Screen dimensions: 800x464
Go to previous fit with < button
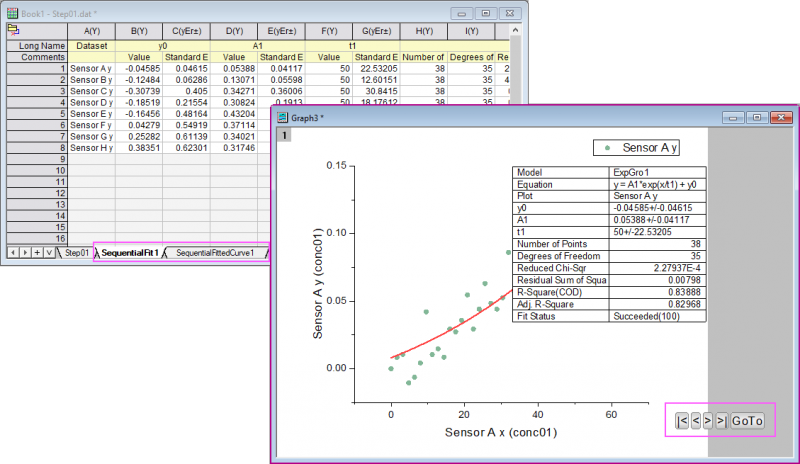695,421
